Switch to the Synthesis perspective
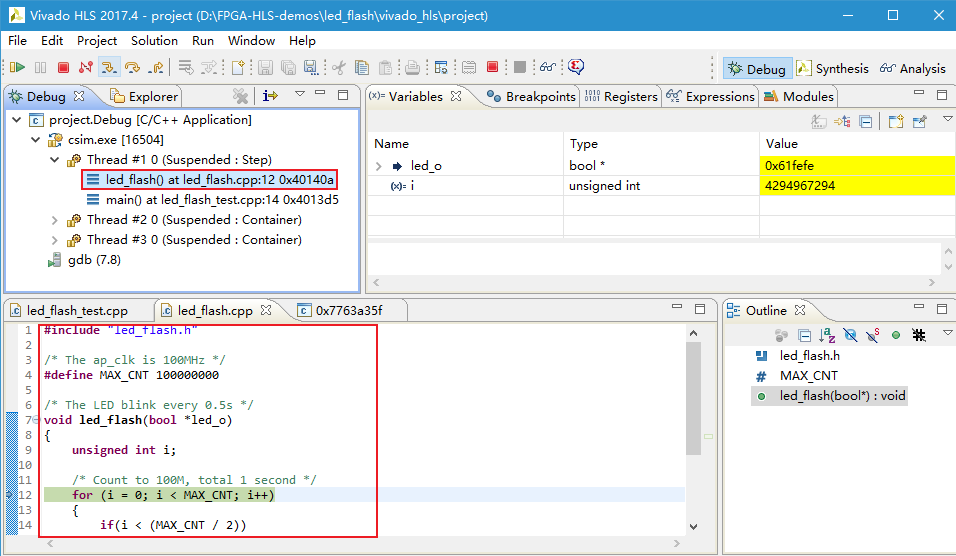956x556 pixels. 832,68
